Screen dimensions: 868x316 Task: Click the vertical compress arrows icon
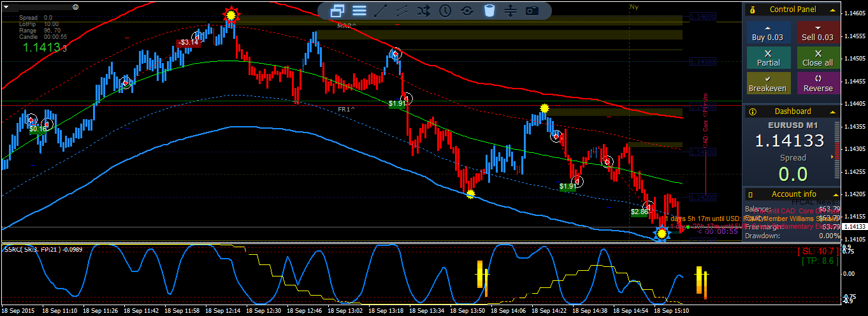tap(510, 10)
